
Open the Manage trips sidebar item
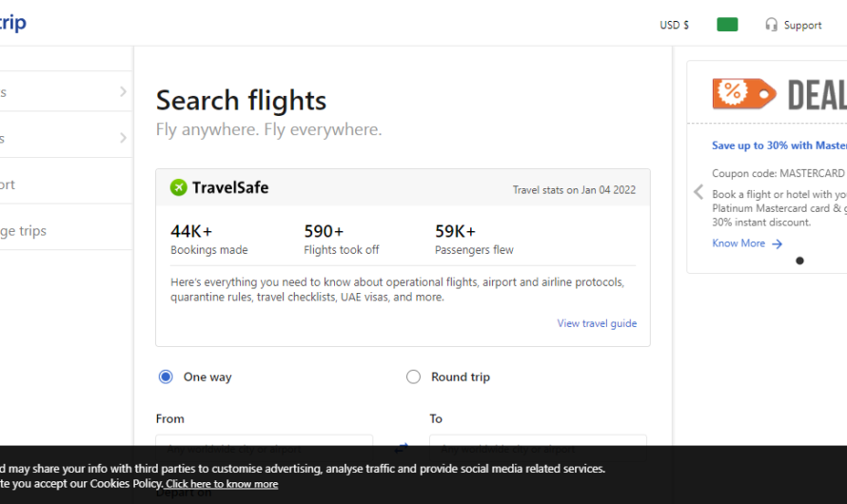pos(24,230)
